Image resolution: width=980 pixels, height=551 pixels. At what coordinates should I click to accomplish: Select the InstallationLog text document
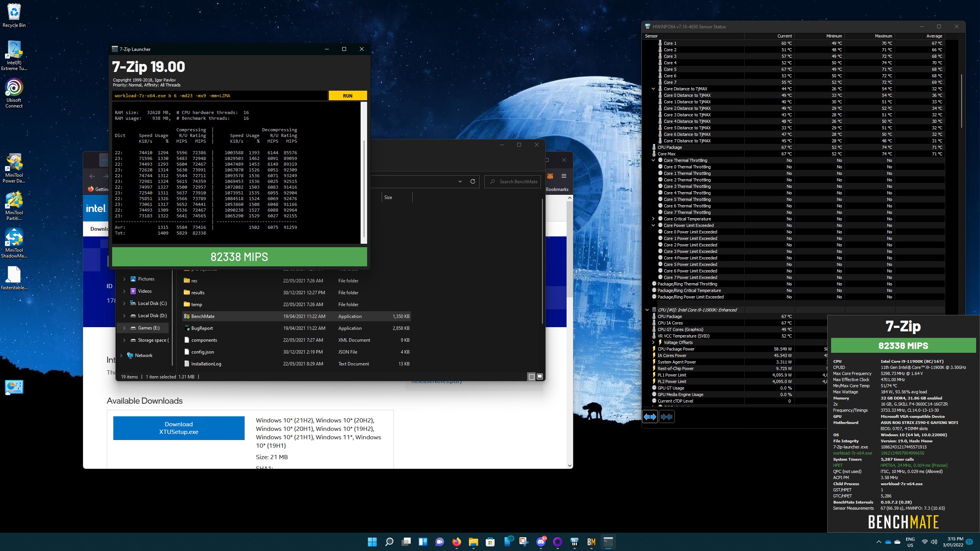[x=296, y=364]
